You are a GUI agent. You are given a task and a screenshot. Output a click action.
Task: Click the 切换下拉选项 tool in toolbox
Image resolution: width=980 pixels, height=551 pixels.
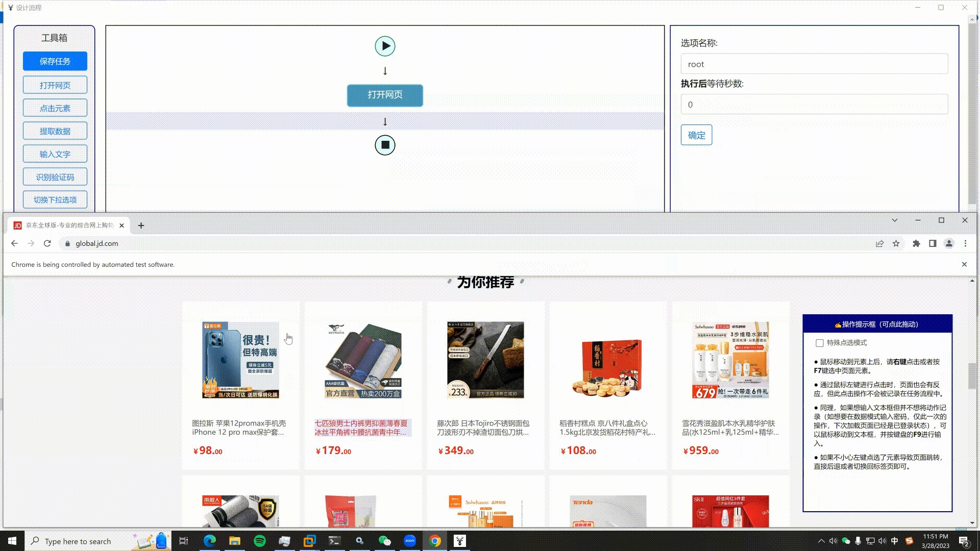coord(55,200)
